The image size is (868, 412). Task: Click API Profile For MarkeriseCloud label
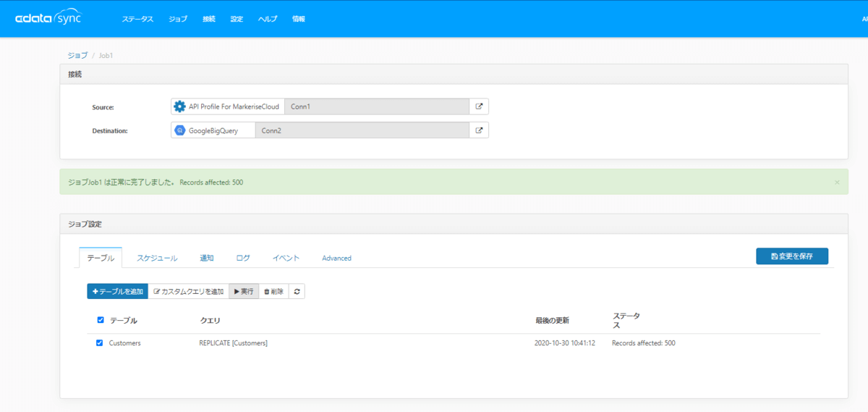click(x=234, y=106)
